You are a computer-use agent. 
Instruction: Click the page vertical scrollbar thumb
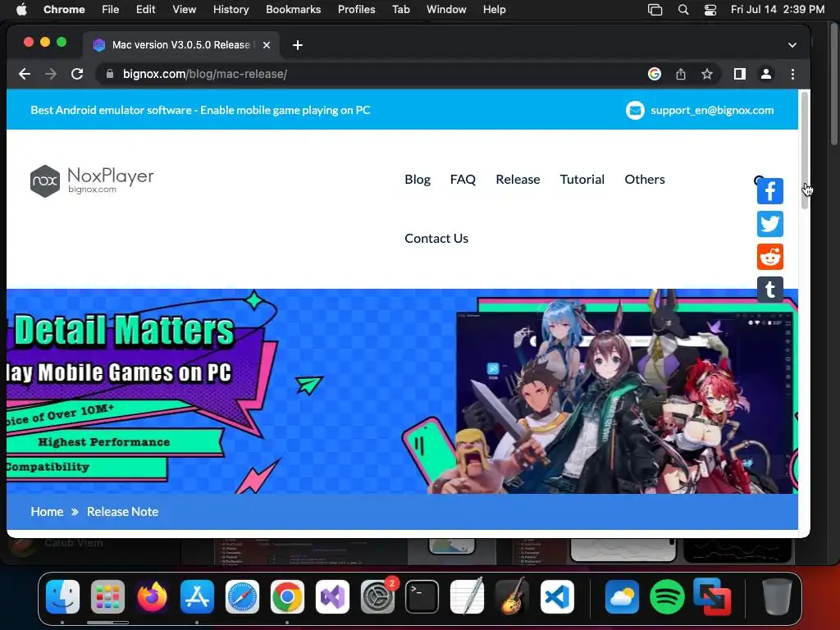point(805,151)
